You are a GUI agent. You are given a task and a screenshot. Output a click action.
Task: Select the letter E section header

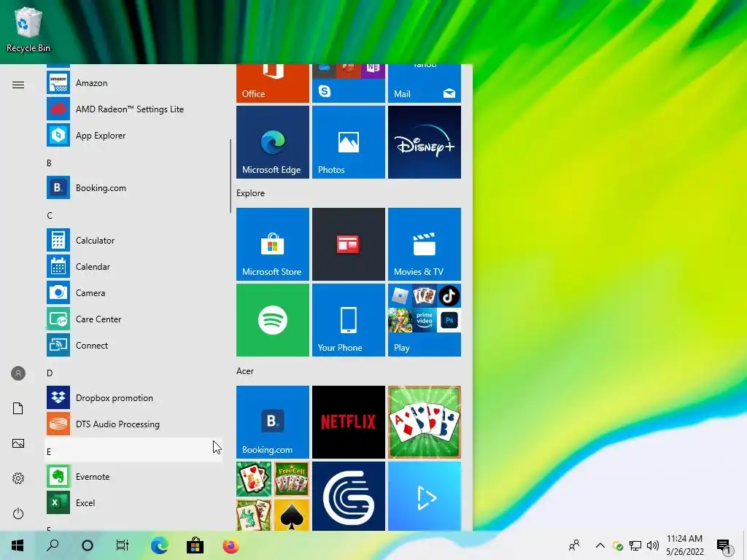coord(133,450)
